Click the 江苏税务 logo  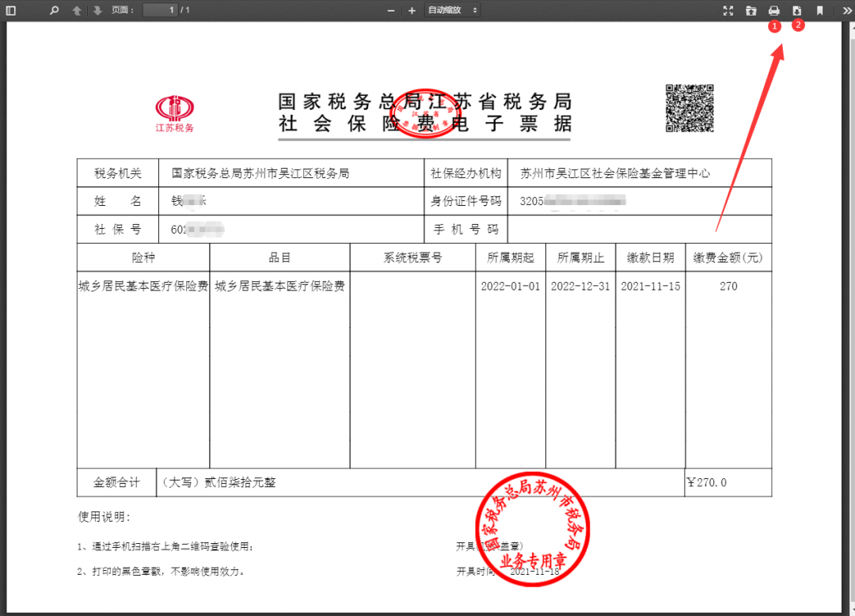[174, 114]
